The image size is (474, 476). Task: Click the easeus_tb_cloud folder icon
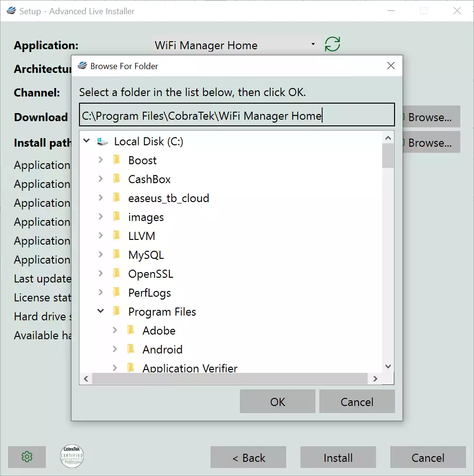(x=116, y=198)
